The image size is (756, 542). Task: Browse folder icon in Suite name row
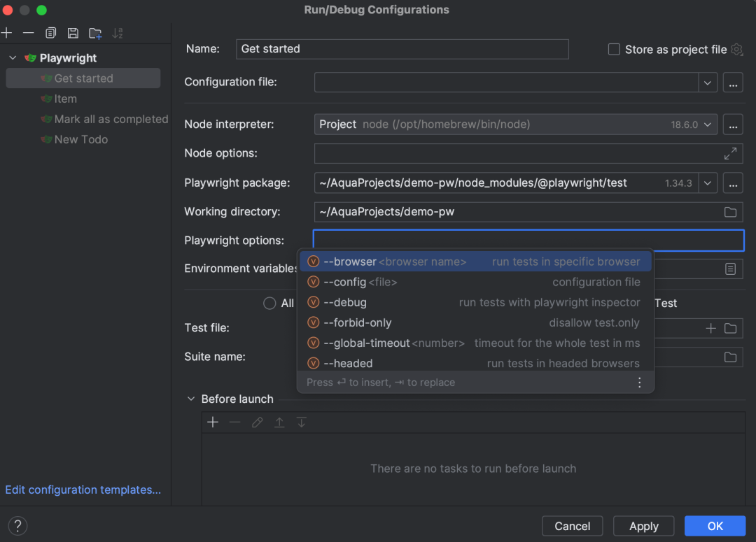click(730, 357)
